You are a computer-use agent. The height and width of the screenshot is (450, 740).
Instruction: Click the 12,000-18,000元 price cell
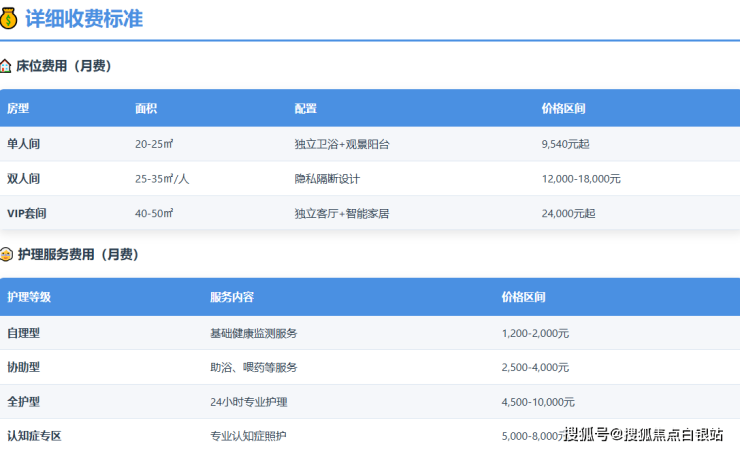coord(581,179)
